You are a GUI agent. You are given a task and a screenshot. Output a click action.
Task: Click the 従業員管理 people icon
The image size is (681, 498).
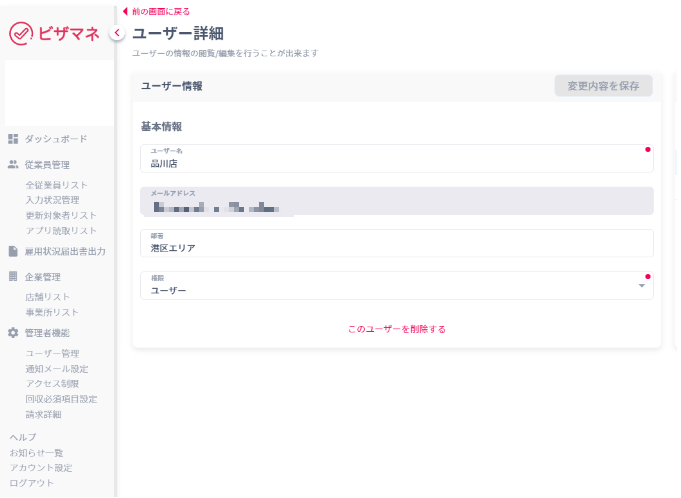pyautogui.click(x=13, y=165)
